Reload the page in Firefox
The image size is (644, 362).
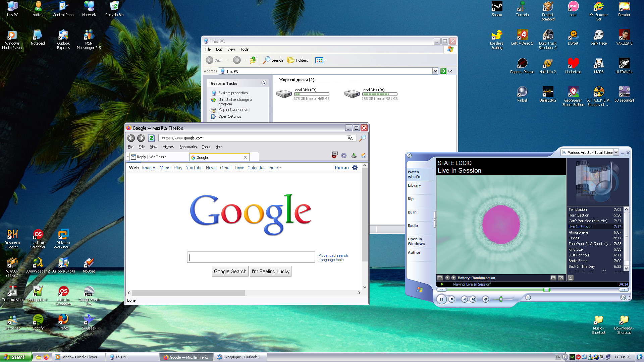point(151,138)
